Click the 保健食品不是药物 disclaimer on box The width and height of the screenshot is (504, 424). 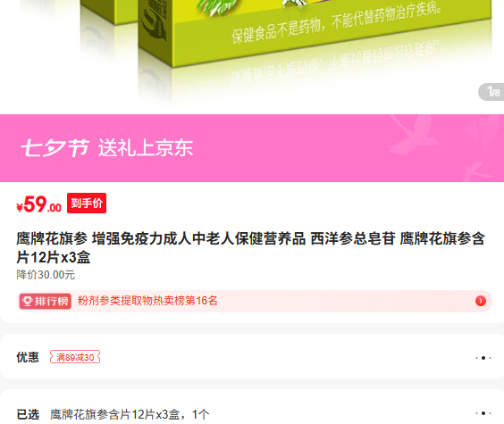pyautogui.click(x=336, y=24)
